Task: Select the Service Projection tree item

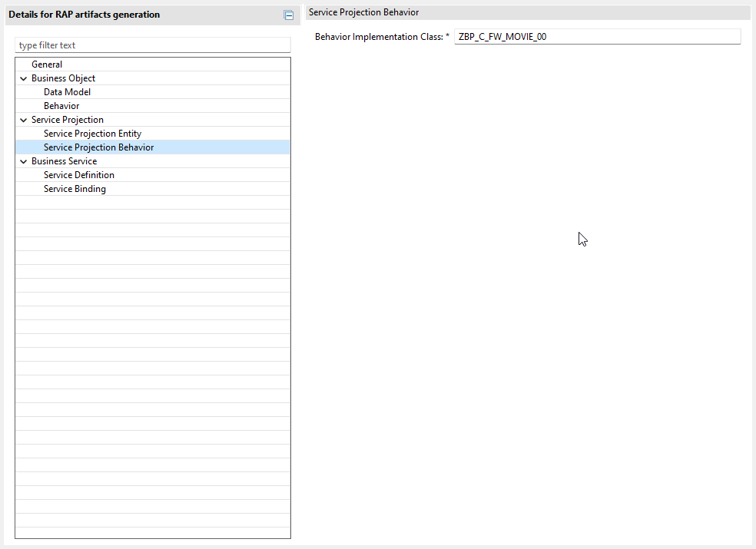Action: [x=68, y=120]
